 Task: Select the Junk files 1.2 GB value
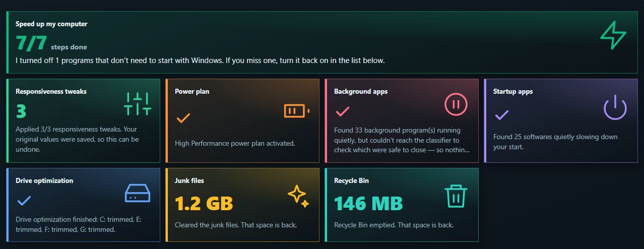coord(204,203)
